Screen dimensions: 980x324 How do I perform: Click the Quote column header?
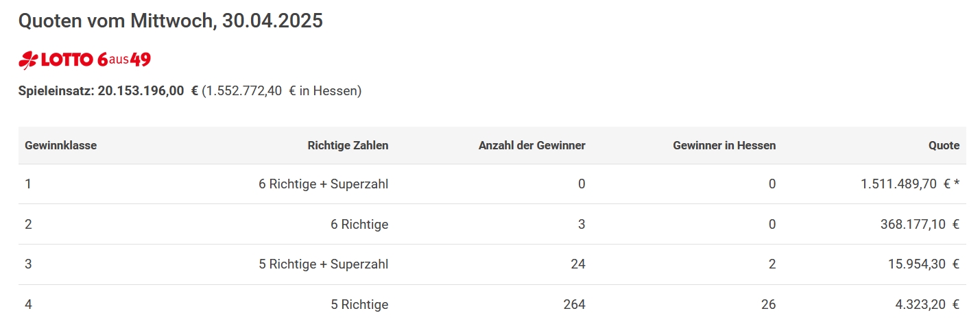click(x=944, y=145)
